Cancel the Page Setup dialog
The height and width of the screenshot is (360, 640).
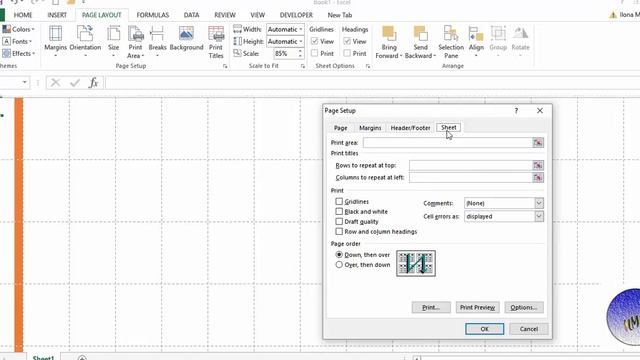529,329
